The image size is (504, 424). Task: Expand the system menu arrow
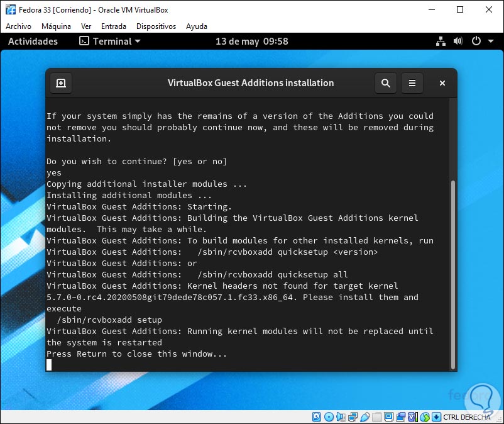(x=491, y=41)
